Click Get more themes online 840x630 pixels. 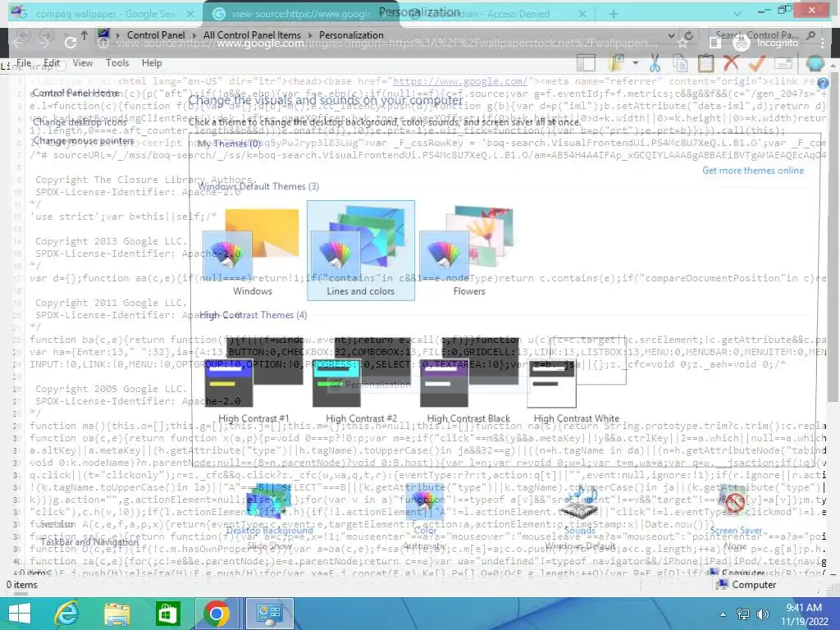[x=753, y=171]
